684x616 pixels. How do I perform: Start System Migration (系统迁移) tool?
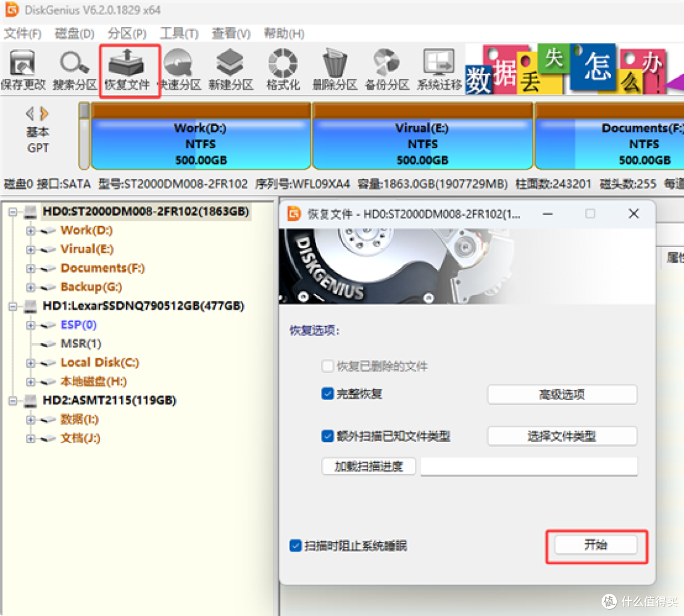(x=440, y=70)
